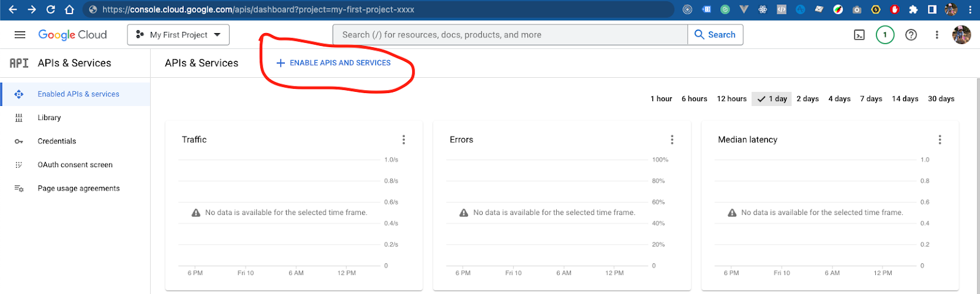Screen dimensions: 980x294
Task: Open Page usage agreements page
Action: [75, 189]
